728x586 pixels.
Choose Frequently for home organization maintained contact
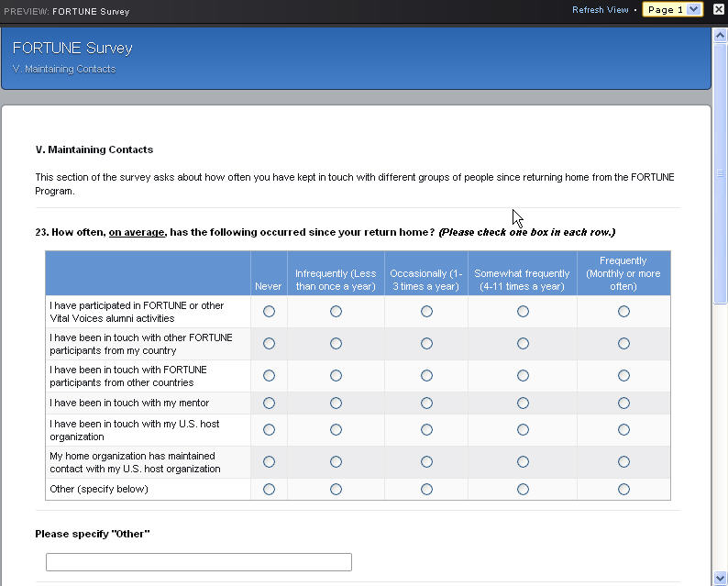[623, 462]
